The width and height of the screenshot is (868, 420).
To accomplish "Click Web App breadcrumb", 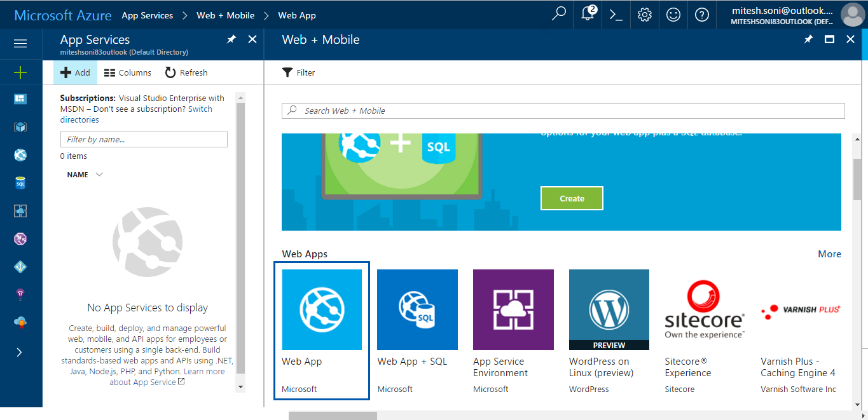I will [297, 15].
